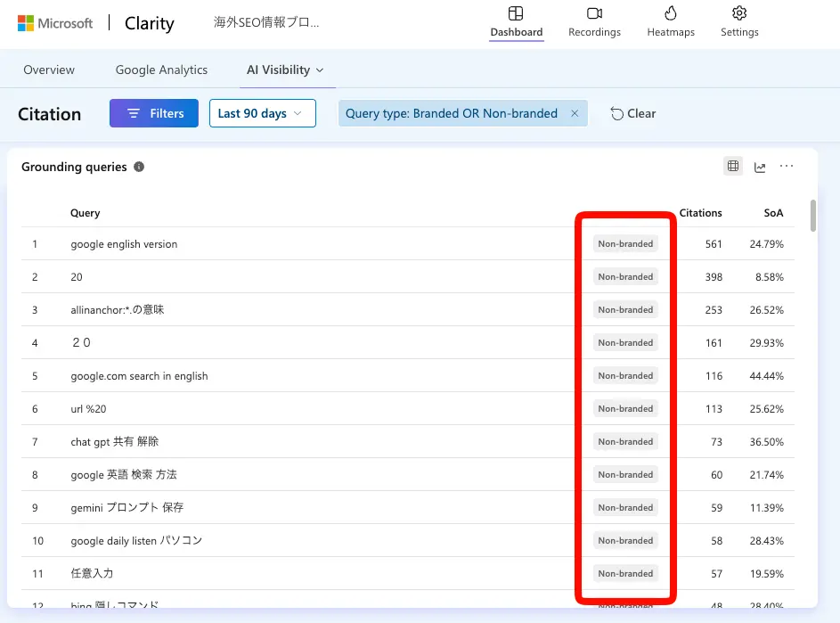Sort by the SoA column header
Image resolution: width=840 pixels, height=623 pixels.
pos(773,213)
